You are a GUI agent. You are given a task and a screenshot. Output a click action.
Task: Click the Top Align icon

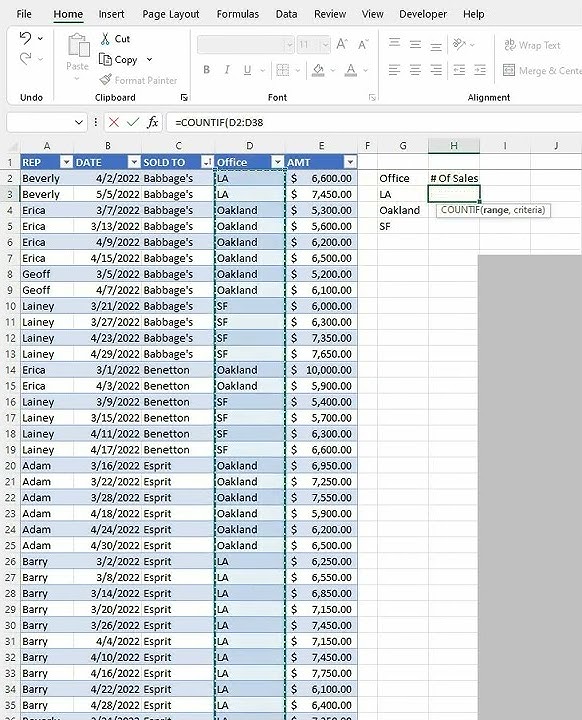pyautogui.click(x=394, y=44)
